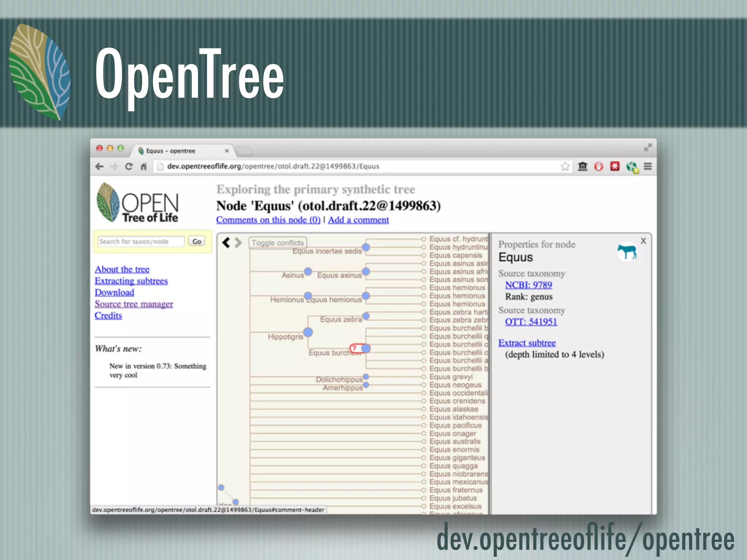Click the Equus excelsus leaf label

pos(455,506)
